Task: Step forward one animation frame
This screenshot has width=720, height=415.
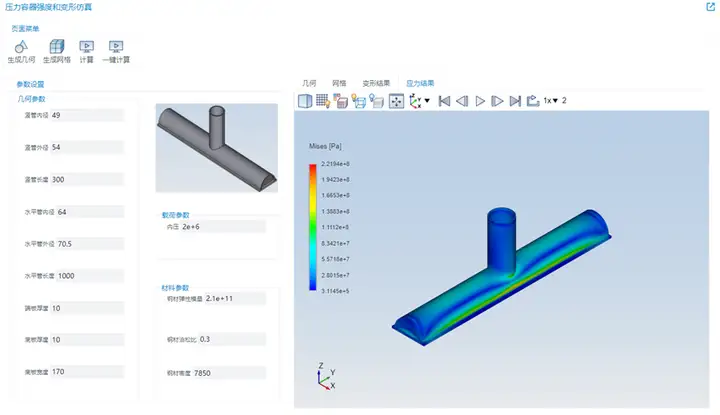Action: click(497, 101)
